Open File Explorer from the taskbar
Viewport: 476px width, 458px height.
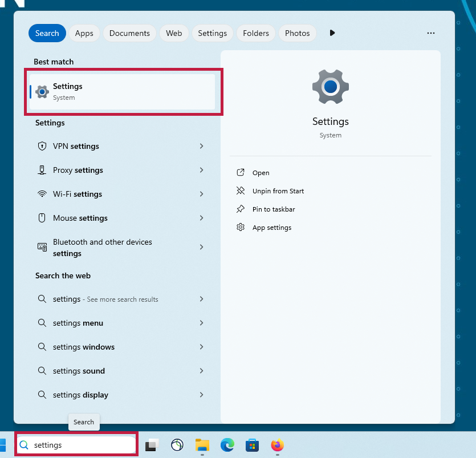(x=202, y=445)
